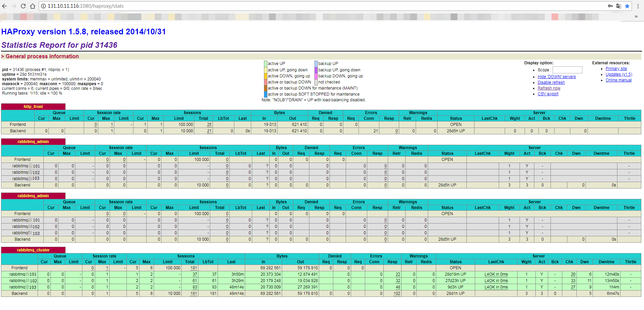Image resolution: width=644 pixels, height=310 pixels.
Task: Click the backup UP legend swatch
Action: pos(316,64)
